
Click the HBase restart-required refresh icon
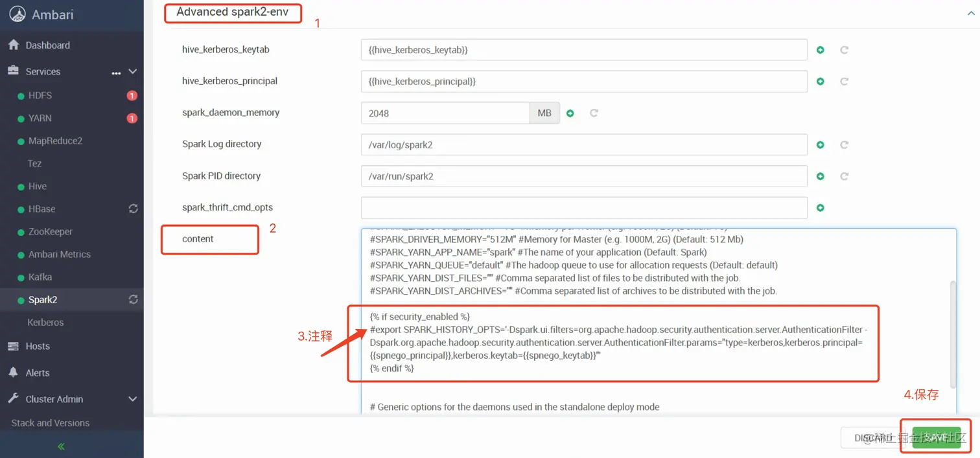133,209
